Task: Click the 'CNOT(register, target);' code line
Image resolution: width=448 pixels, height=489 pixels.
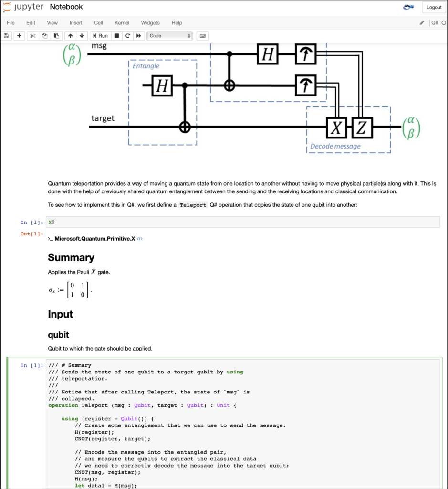Action: pyautogui.click(x=113, y=439)
